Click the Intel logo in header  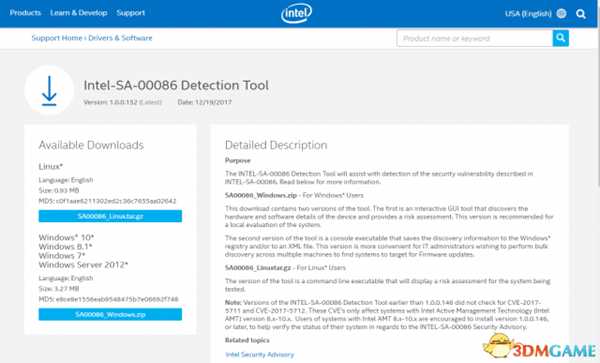(x=297, y=13)
